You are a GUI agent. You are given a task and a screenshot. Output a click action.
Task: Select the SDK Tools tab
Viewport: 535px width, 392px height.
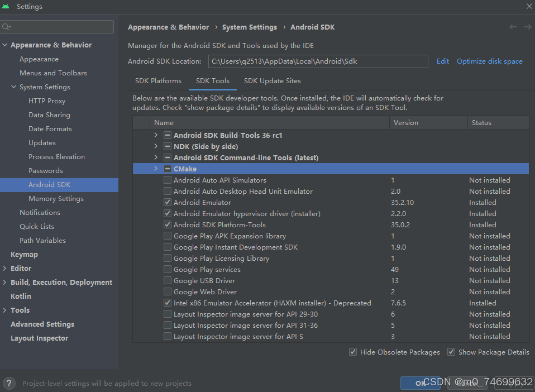[x=213, y=81]
